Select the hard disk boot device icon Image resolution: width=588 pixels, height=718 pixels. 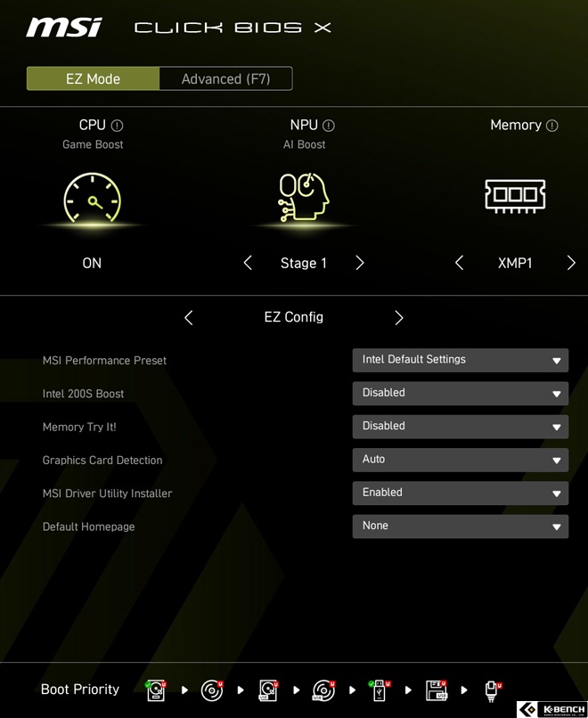pos(156,690)
